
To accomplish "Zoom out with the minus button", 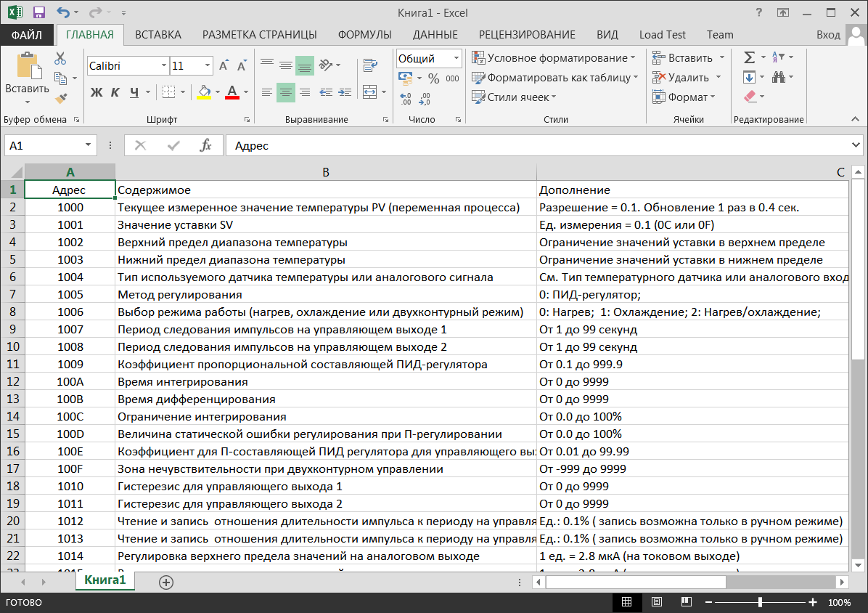I will click(708, 602).
